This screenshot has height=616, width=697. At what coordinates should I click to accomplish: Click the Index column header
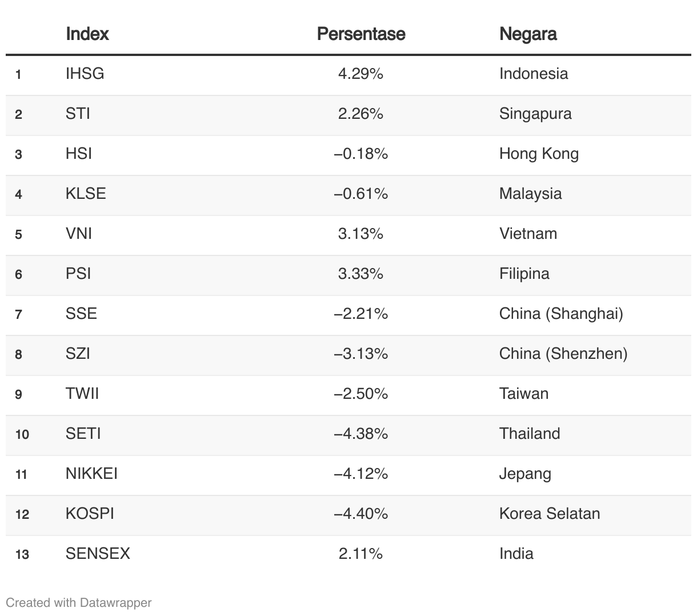(87, 34)
